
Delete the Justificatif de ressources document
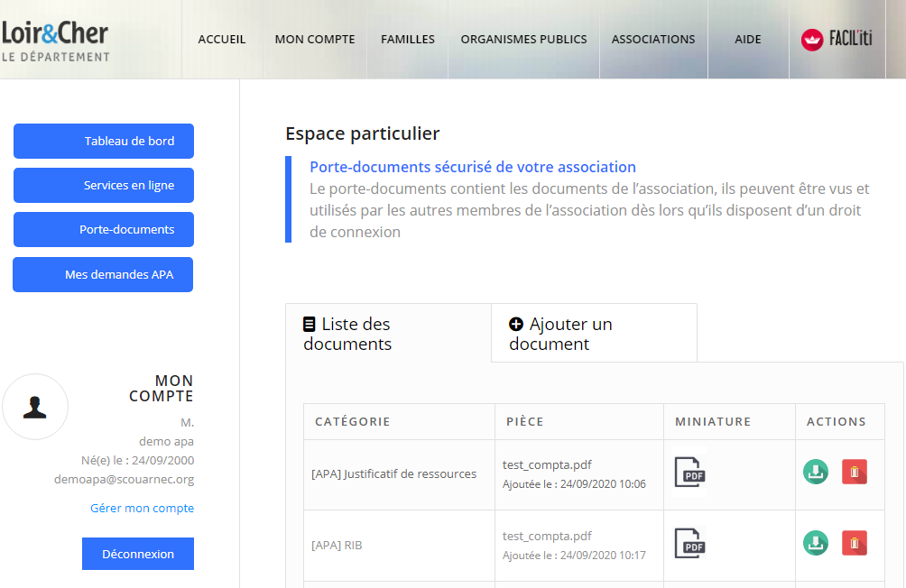click(854, 472)
